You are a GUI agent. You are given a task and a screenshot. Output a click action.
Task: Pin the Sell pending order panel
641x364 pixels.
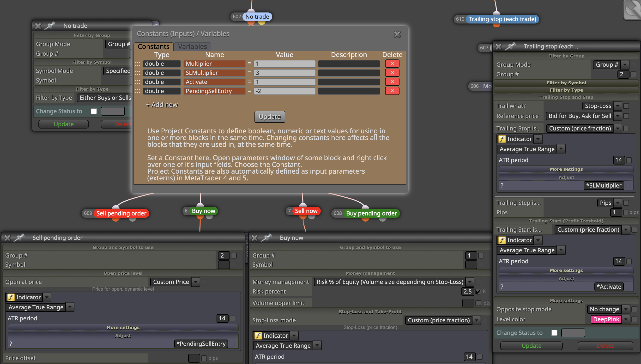coord(19,237)
